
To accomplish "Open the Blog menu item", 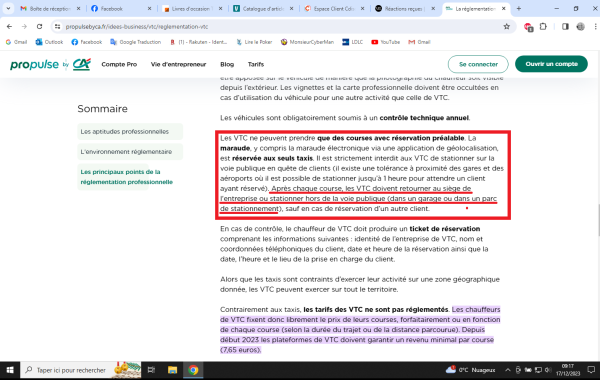I will (x=227, y=64).
